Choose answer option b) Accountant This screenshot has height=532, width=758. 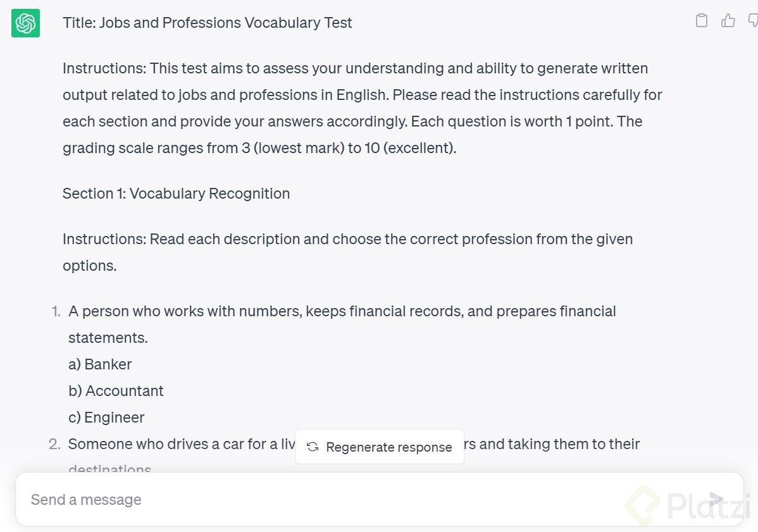pos(116,391)
